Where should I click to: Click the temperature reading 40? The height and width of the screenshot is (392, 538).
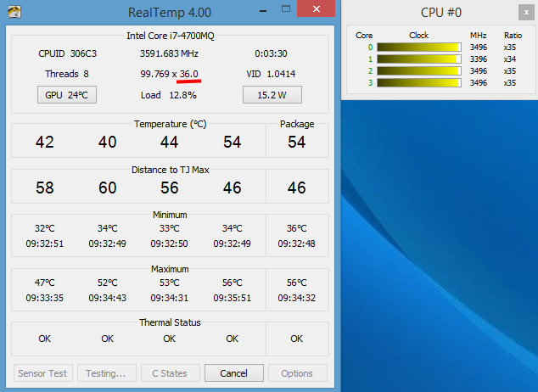108,142
